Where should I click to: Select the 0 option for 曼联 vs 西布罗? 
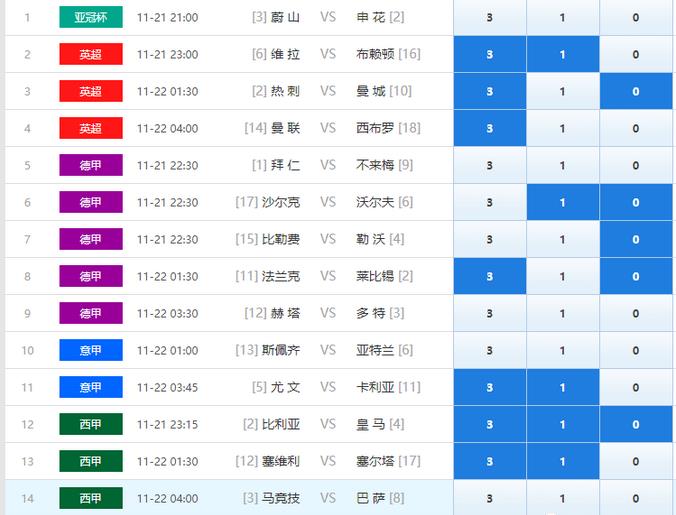pos(636,128)
